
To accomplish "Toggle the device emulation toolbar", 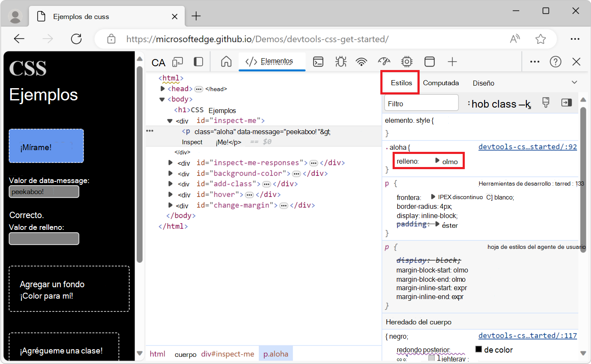I will [178, 62].
